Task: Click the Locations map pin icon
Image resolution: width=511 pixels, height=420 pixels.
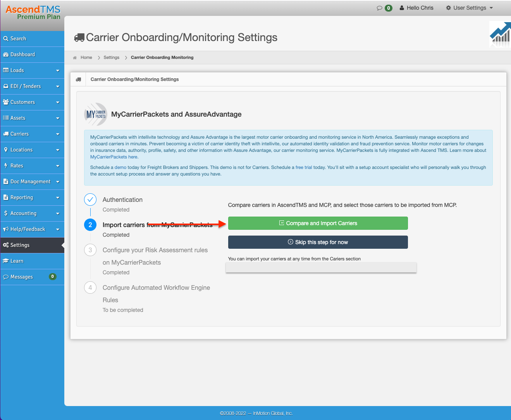Action: click(x=6, y=150)
